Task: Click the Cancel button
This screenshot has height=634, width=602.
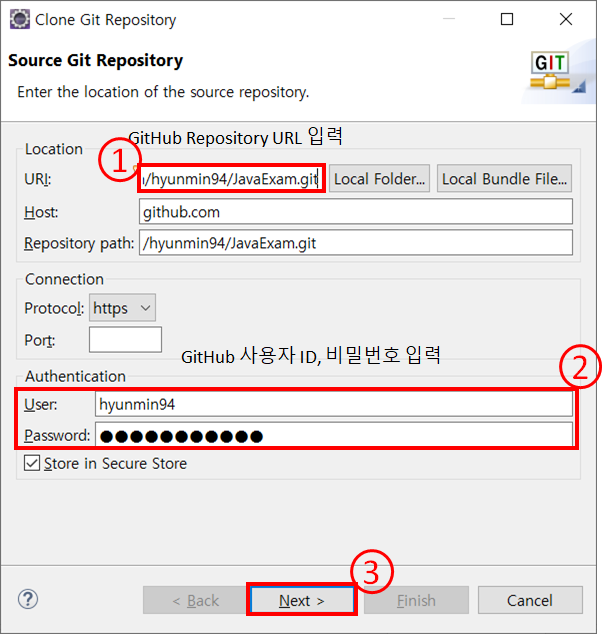Action: click(530, 600)
